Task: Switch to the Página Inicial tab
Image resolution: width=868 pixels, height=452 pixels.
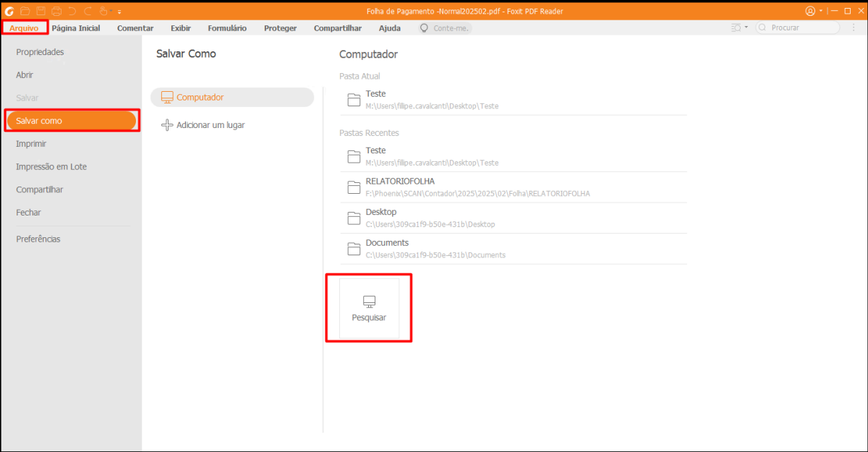Action: click(x=76, y=28)
